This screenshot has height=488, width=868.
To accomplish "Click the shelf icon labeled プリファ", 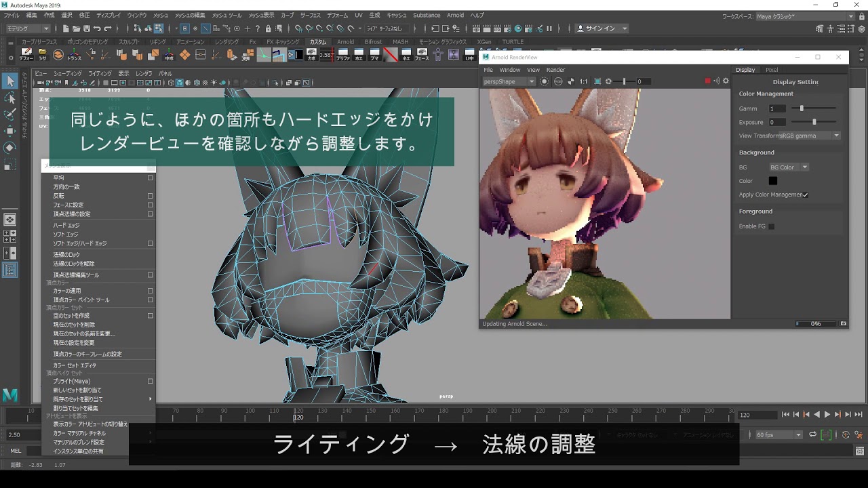I will point(343,54).
